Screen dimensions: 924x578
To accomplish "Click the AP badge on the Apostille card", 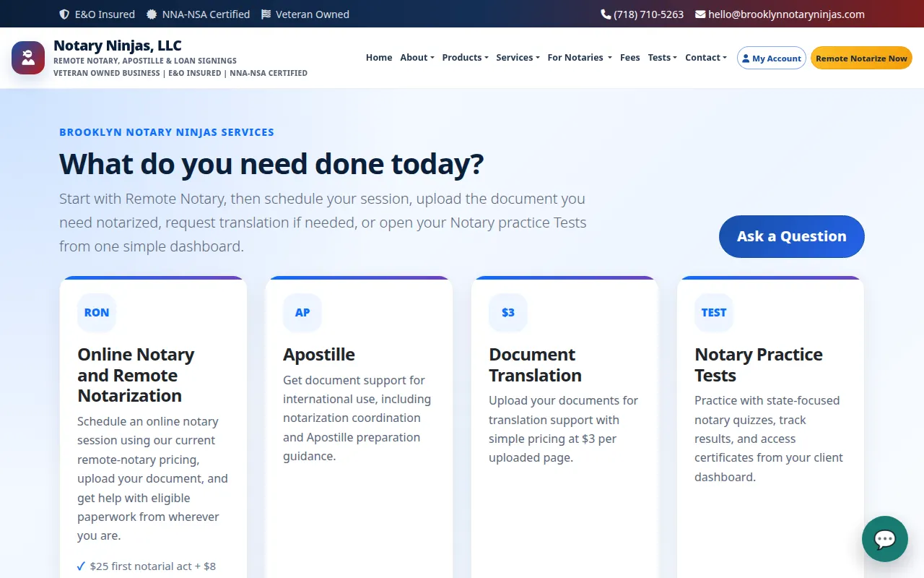I will [x=302, y=313].
